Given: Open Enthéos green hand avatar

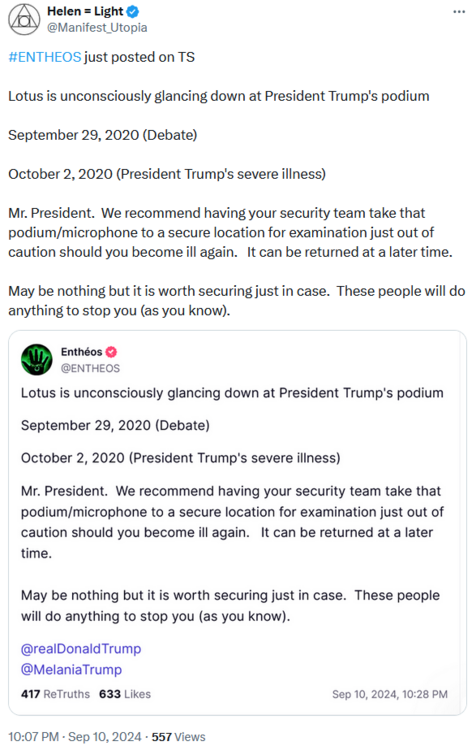Looking at the screenshot, I should click(x=37, y=360).
